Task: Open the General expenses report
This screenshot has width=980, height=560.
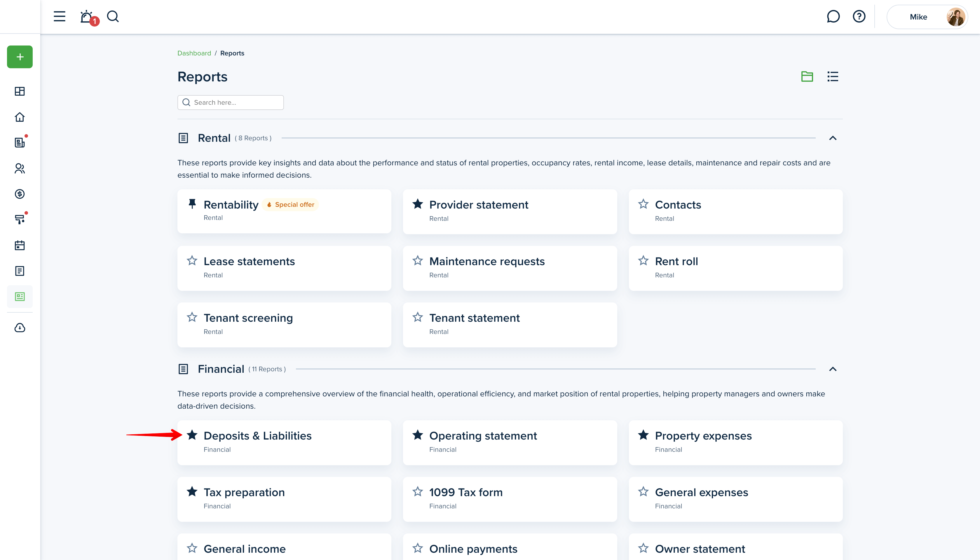Action: [736, 499]
